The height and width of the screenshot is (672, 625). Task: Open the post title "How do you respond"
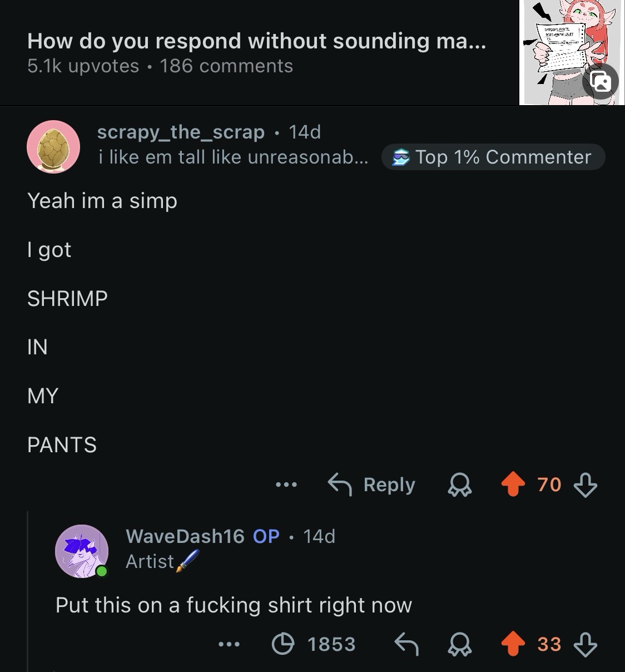click(256, 41)
